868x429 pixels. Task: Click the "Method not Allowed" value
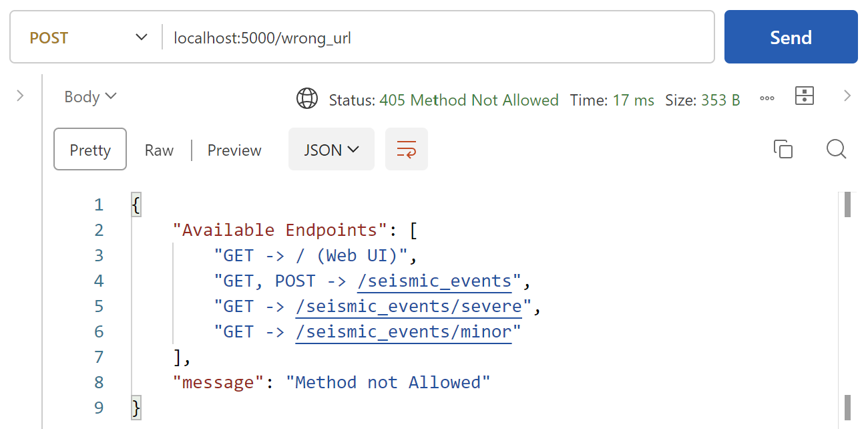pos(388,382)
